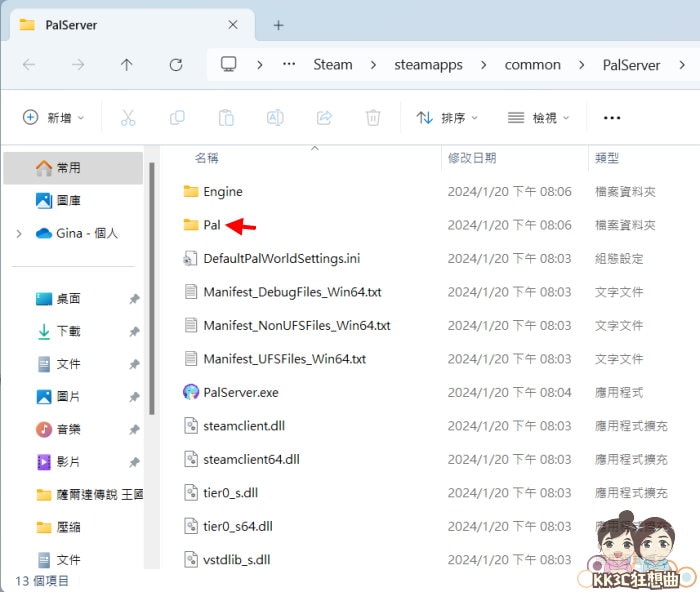Click the Rename icon in toolbar
The image size is (700, 592).
click(x=275, y=118)
